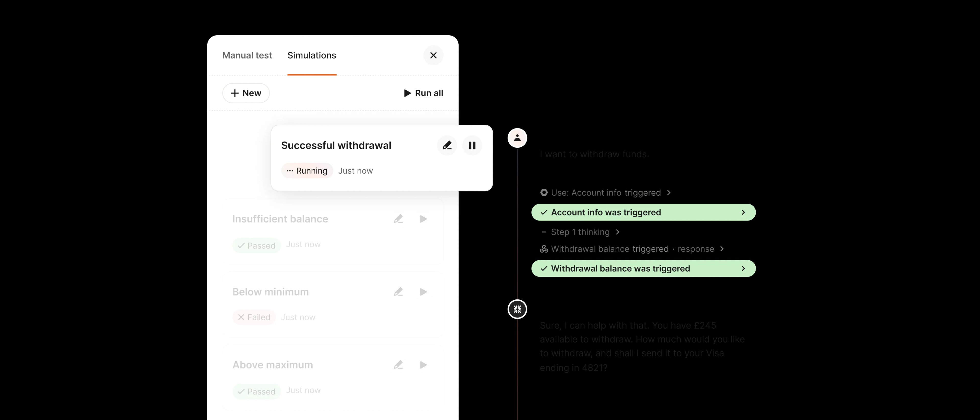Pause the Successful withdrawal simulation
Viewport: 980px width, 420px height.
pos(472,145)
